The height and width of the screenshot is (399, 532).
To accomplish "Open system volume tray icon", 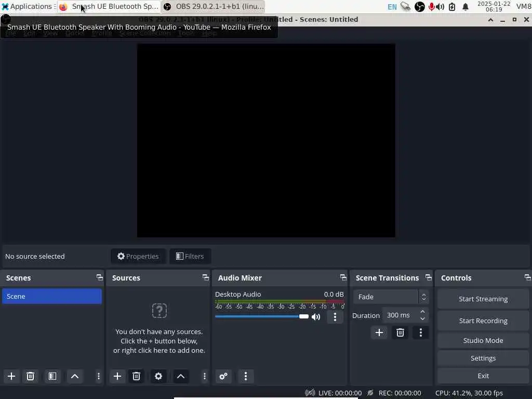I will tap(441, 6).
